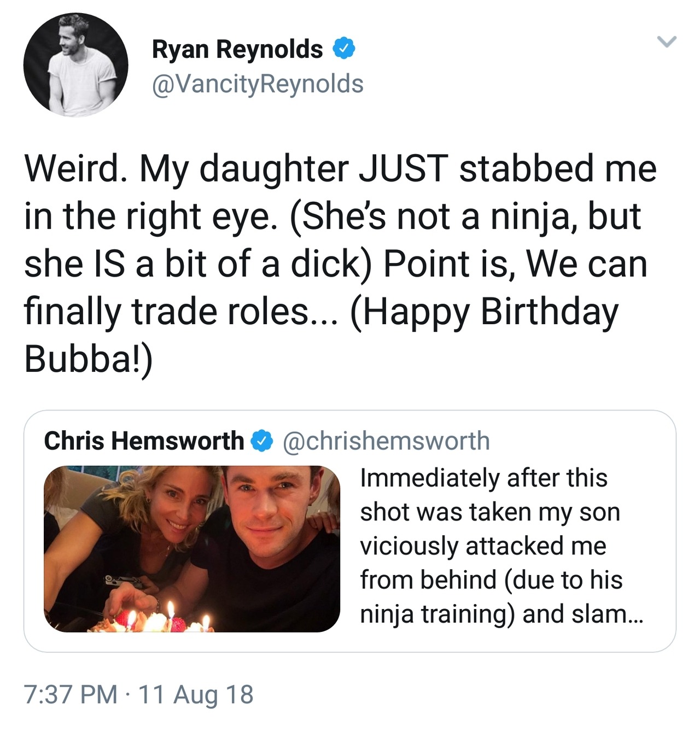Click Ryan Reynolds' round profile photo
This screenshot has height=732, width=700.
[x=75, y=65]
